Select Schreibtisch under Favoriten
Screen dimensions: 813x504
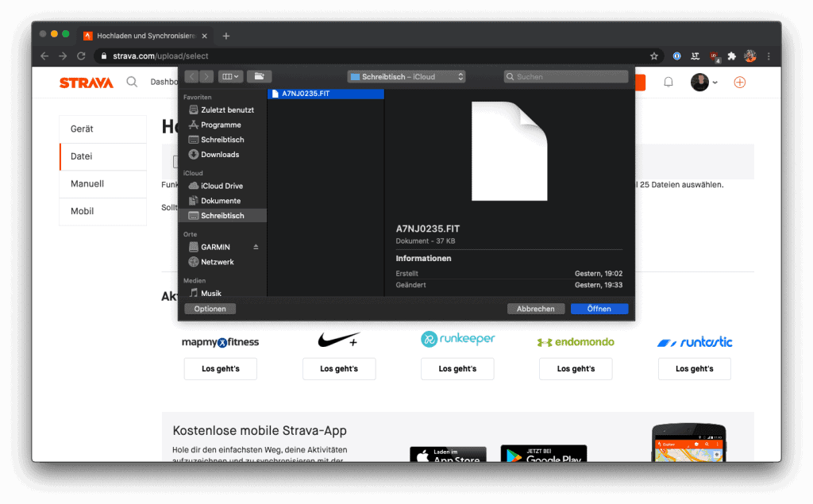[x=222, y=140]
